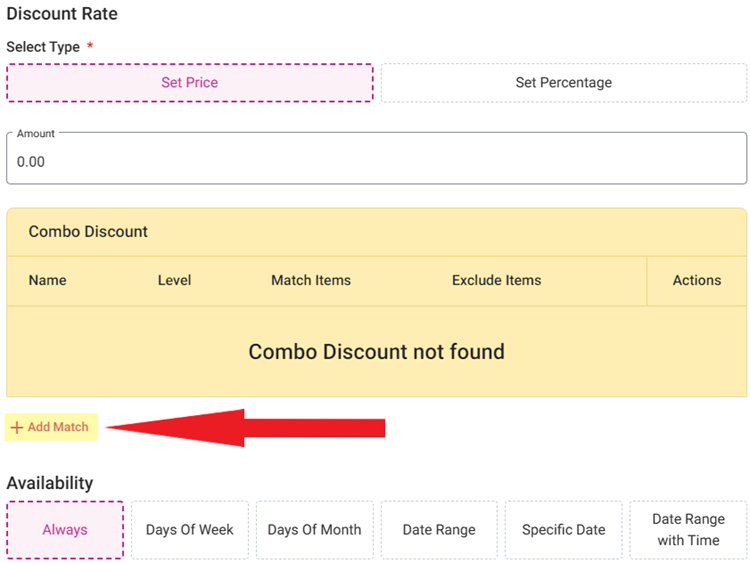Click the Combo Discount table title
This screenshot has height=563, width=750.
click(88, 231)
